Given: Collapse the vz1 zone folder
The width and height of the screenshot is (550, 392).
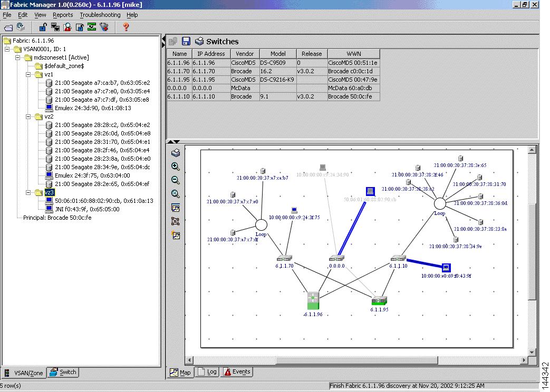Looking at the screenshot, I should 28,74.
